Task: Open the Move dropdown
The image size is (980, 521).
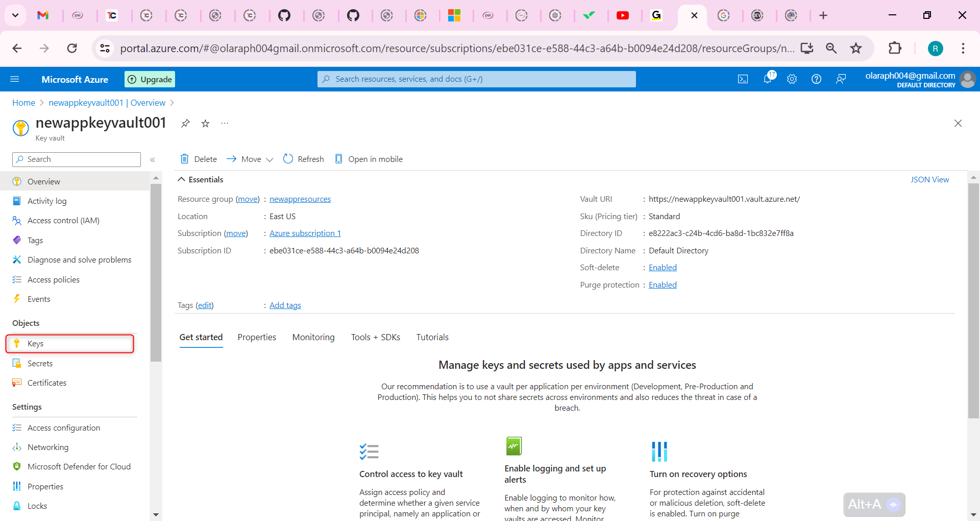Action: point(250,159)
